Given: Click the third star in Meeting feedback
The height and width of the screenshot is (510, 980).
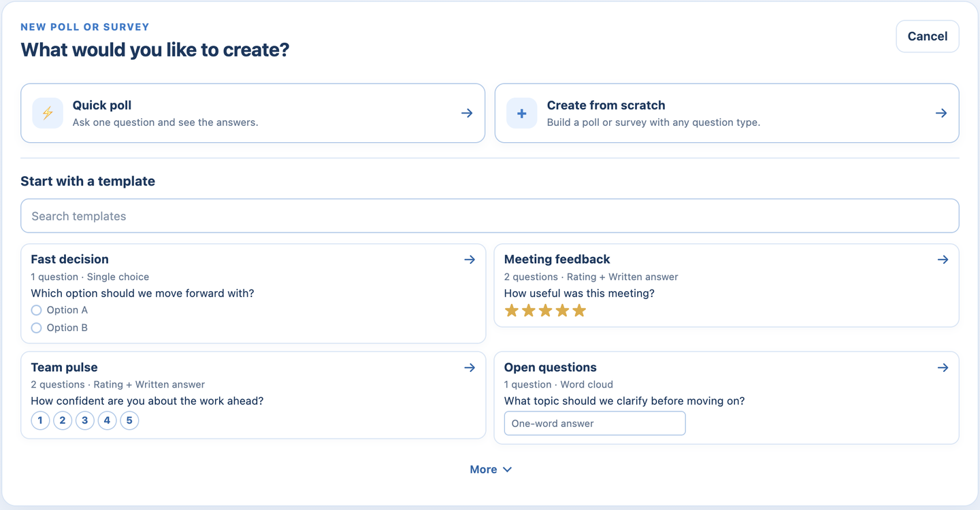Looking at the screenshot, I should pyautogui.click(x=545, y=311).
